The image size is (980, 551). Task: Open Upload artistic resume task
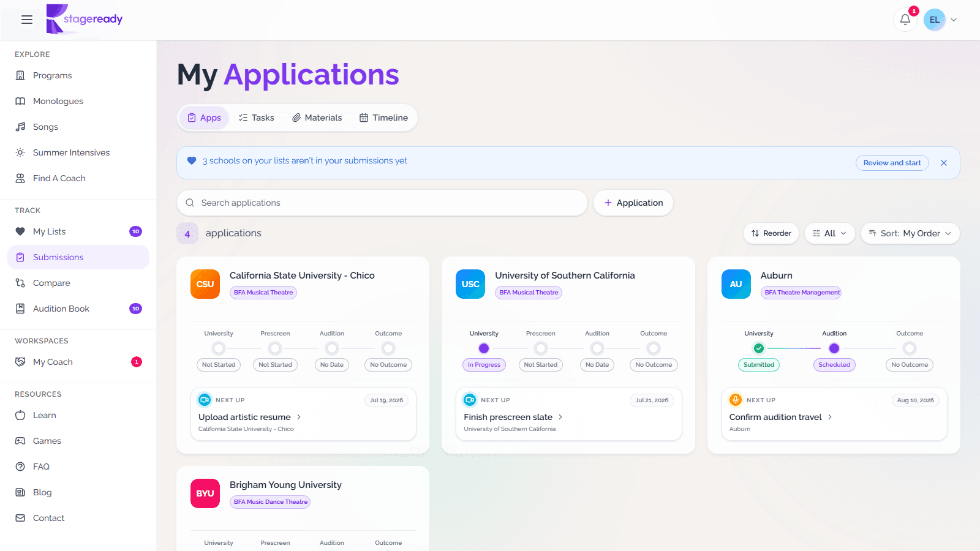pyautogui.click(x=244, y=417)
